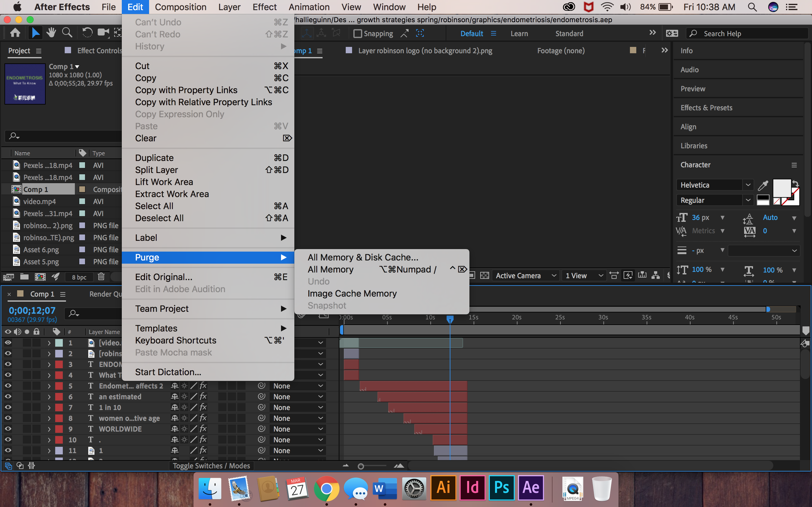Open Photoshop from the Dock

click(501, 488)
